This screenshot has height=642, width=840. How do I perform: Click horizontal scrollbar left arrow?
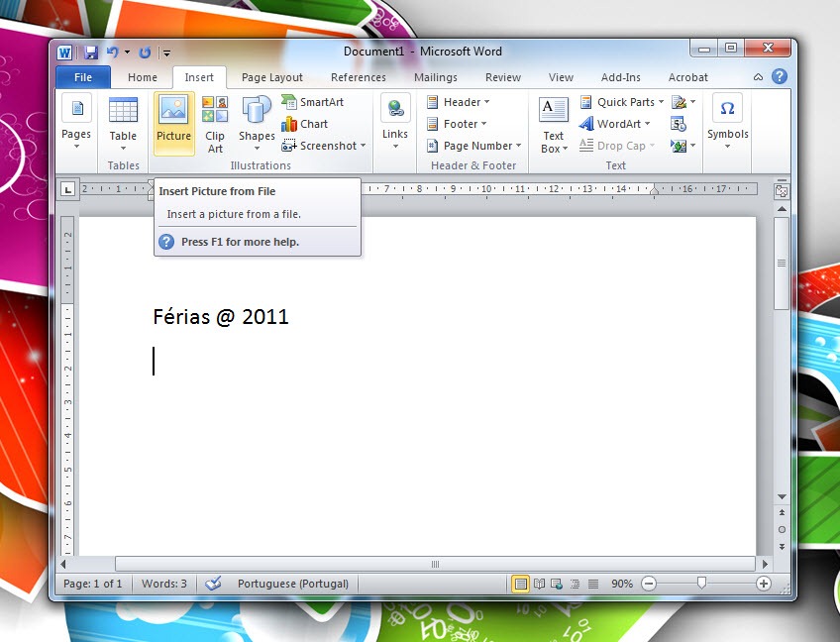63,564
